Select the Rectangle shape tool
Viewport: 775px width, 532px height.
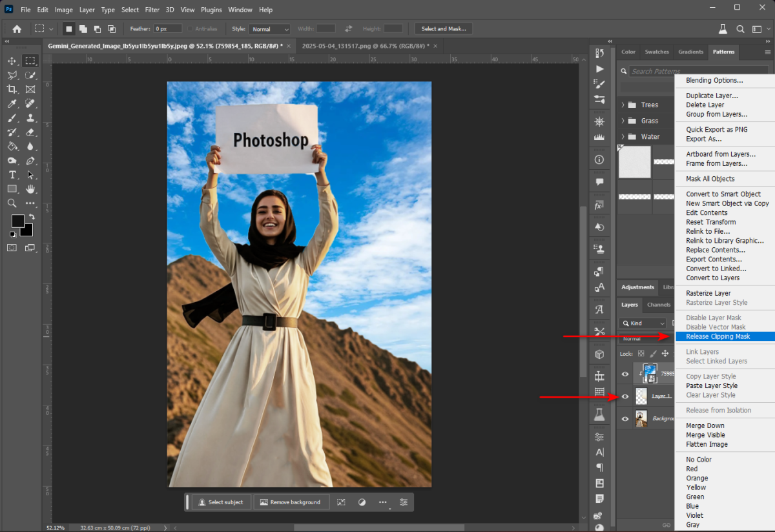point(12,189)
